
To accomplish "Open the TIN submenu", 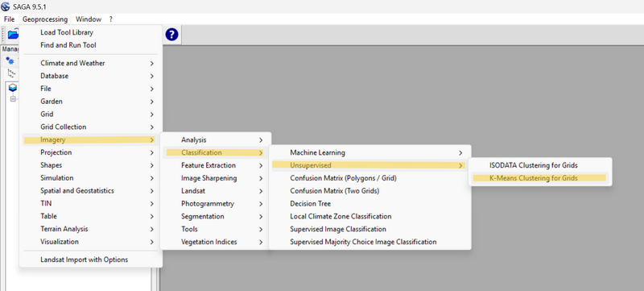I will (x=90, y=203).
